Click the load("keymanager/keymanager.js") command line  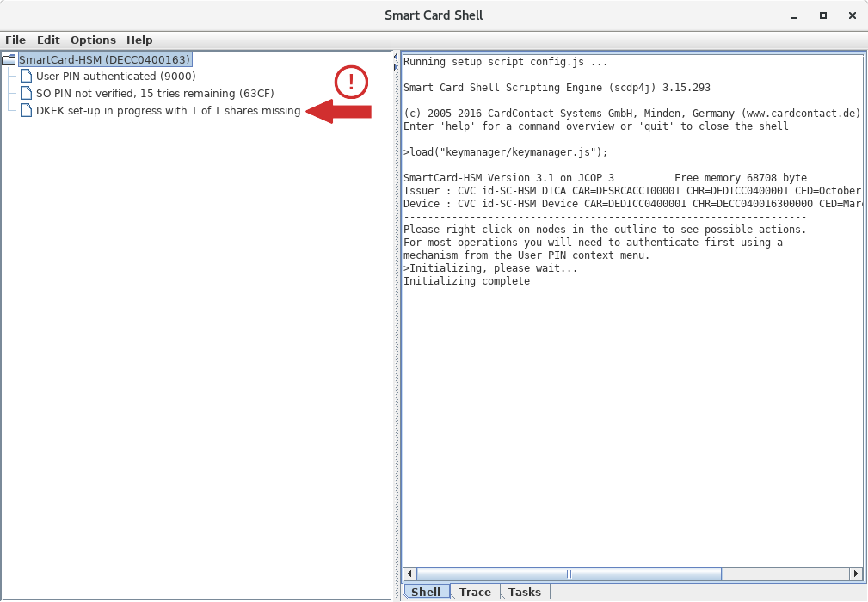click(506, 152)
